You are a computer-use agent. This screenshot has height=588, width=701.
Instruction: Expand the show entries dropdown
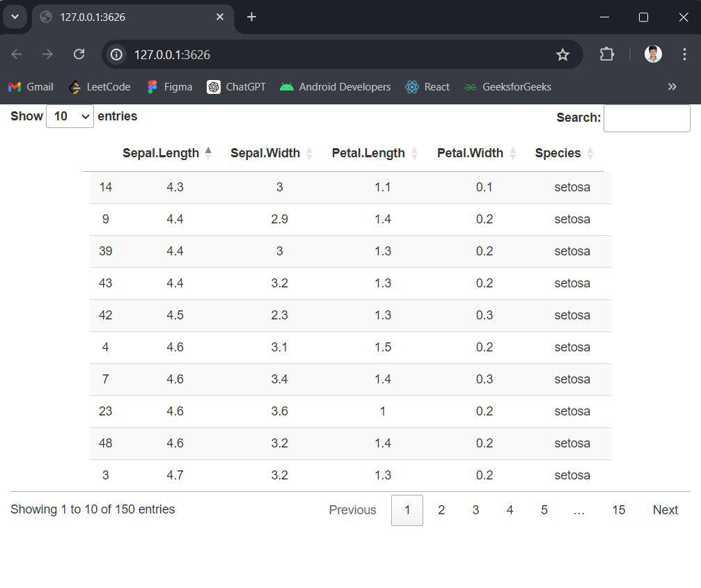70,116
